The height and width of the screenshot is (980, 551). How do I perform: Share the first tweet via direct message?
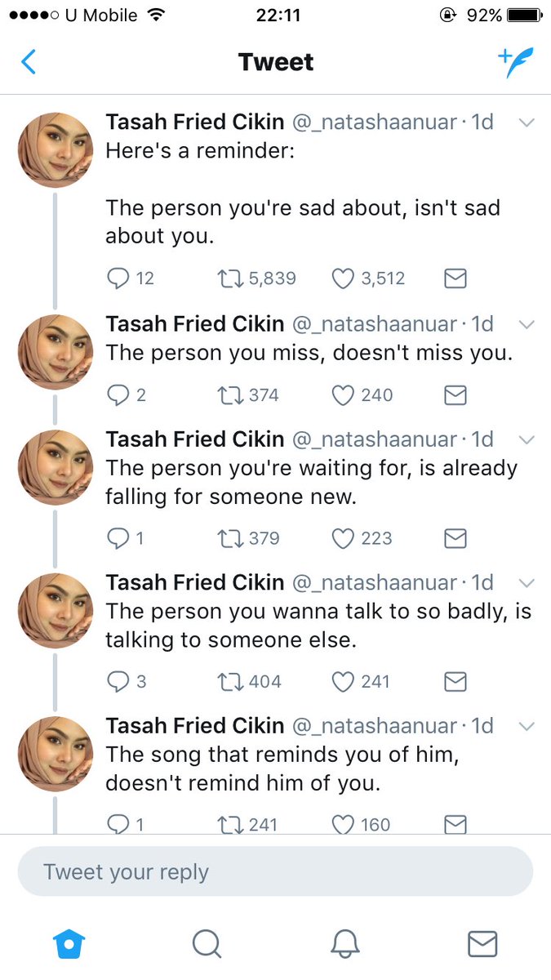pyautogui.click(x=455, y=278)
